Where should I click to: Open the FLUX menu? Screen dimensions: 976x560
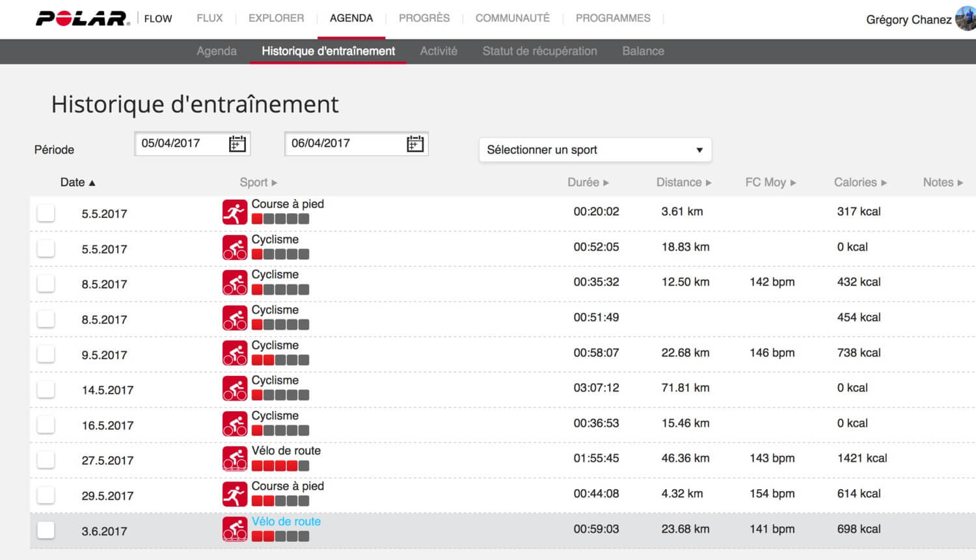[x=210, y=18]
